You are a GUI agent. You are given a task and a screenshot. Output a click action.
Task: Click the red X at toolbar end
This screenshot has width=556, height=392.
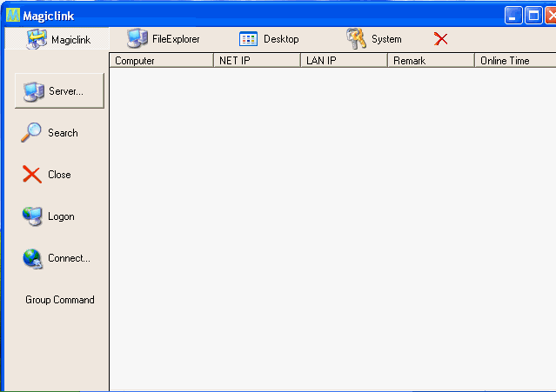click(x=441, y=39)
